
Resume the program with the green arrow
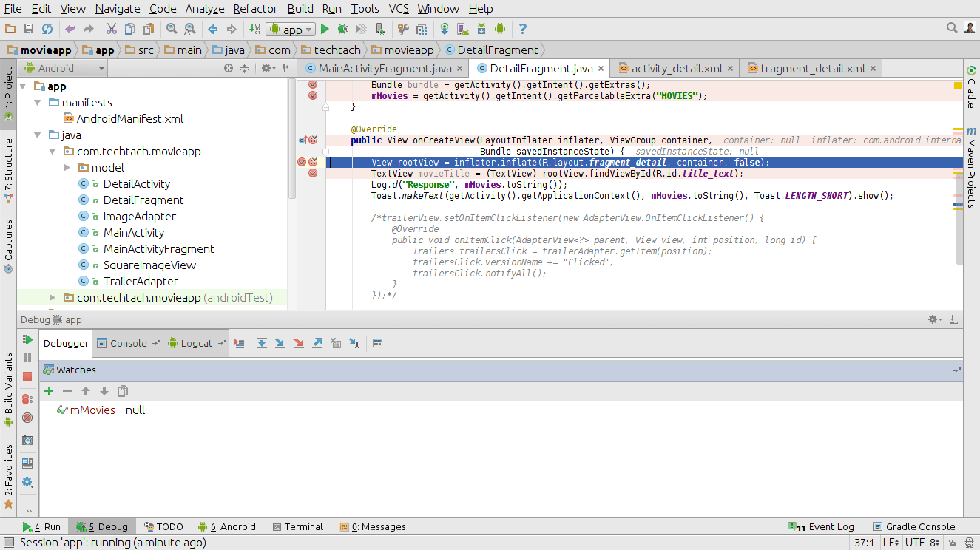click(27, 340)
